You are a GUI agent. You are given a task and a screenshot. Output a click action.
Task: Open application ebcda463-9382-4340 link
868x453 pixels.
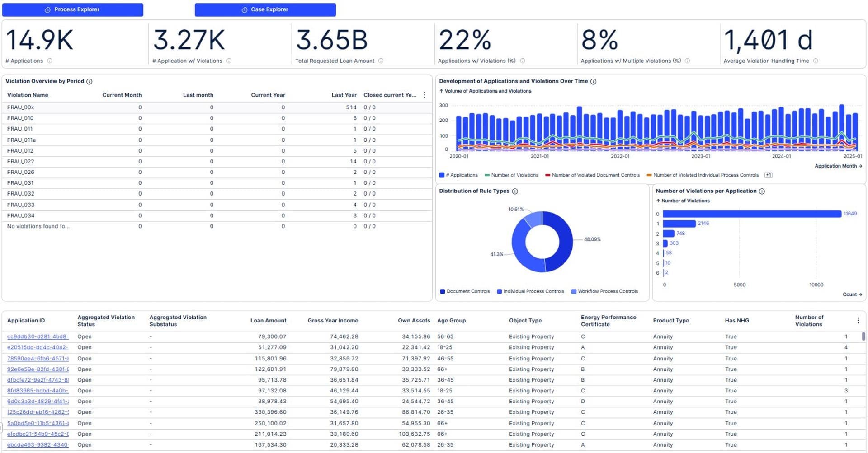pyautogui.click(x=38, y=445)
